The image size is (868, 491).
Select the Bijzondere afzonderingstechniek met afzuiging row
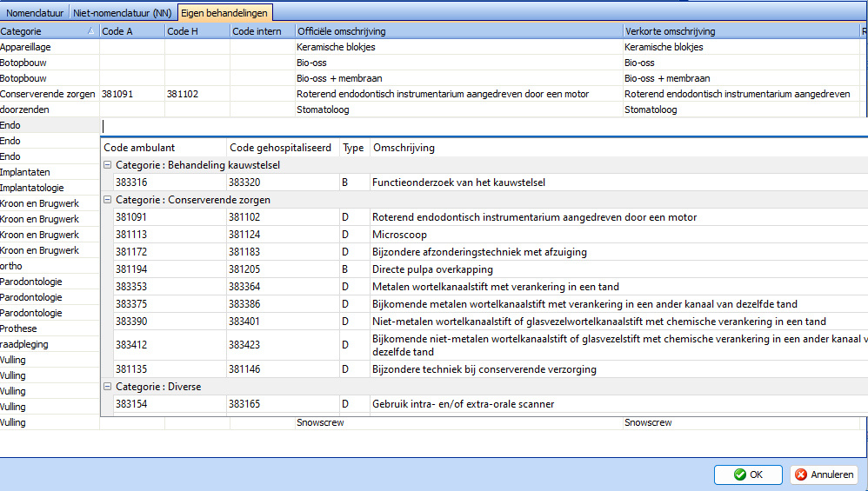pos(491,252)
